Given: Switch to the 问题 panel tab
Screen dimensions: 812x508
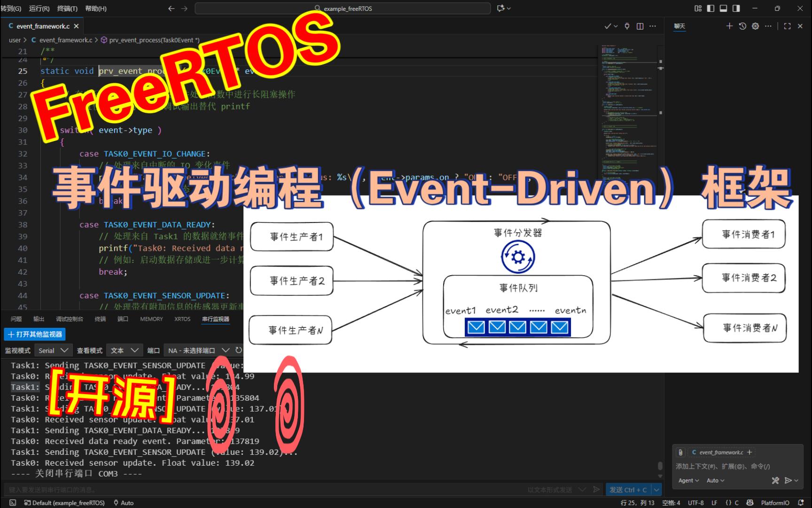Looking at the screenshot, I should pos(16,319).
